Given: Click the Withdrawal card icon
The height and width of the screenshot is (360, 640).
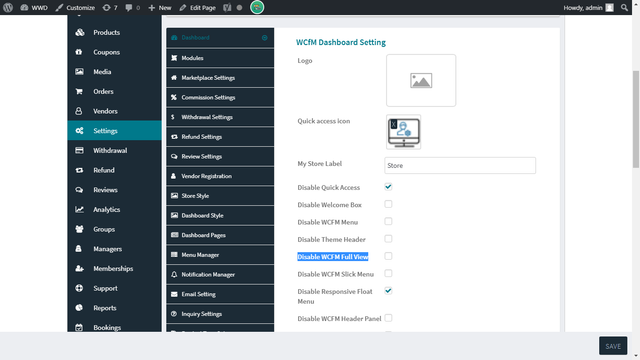Looking at the screenshot, I should pos(79,150).
